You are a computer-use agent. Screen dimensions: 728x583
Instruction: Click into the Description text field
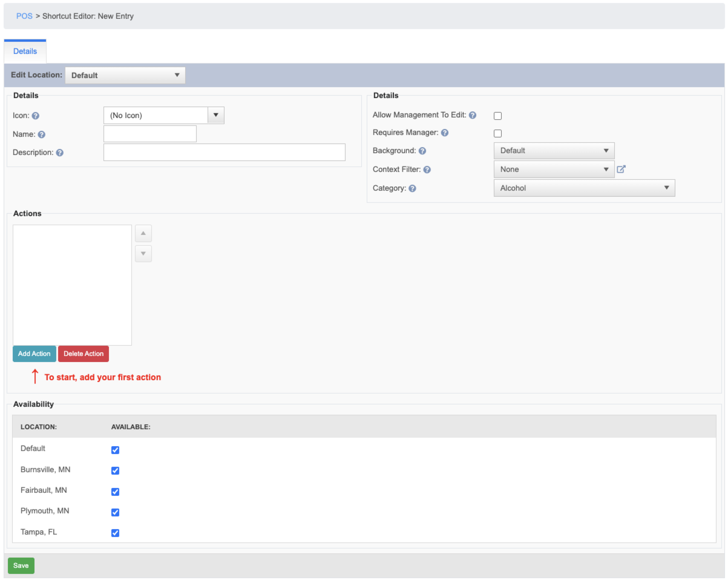[224, 152]
